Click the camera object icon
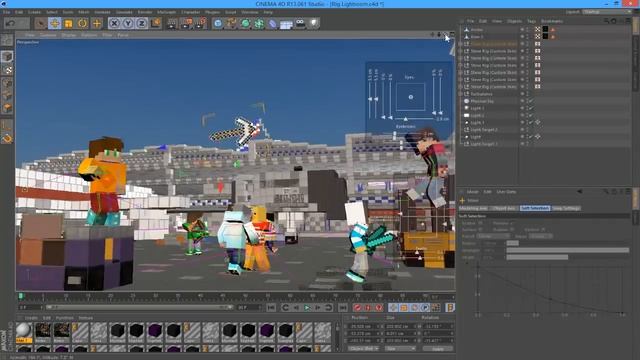640x360 pixels. (300, 23)
